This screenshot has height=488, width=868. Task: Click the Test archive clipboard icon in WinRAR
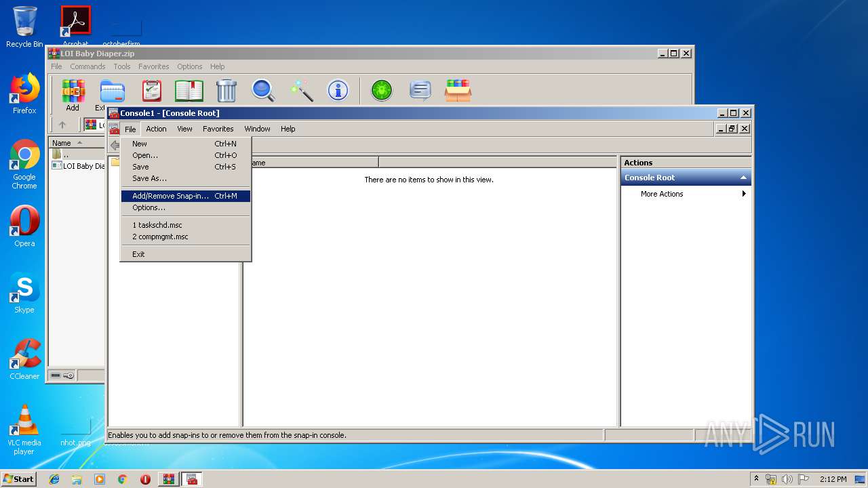152,90
